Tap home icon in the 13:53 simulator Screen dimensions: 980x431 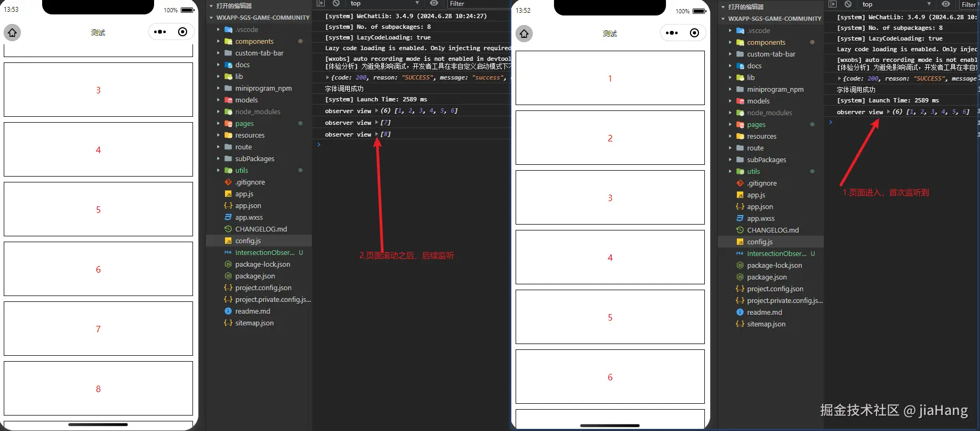[x=12, y=33]
